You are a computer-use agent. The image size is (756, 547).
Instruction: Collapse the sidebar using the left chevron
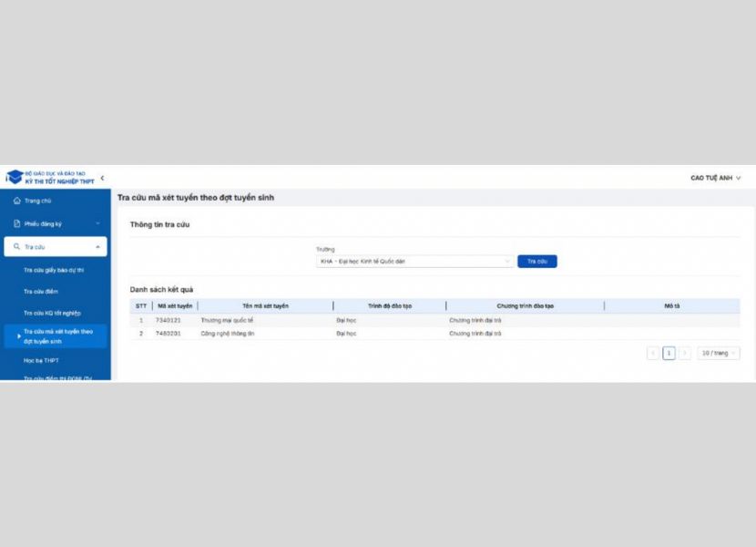click(x=102, y=178)
